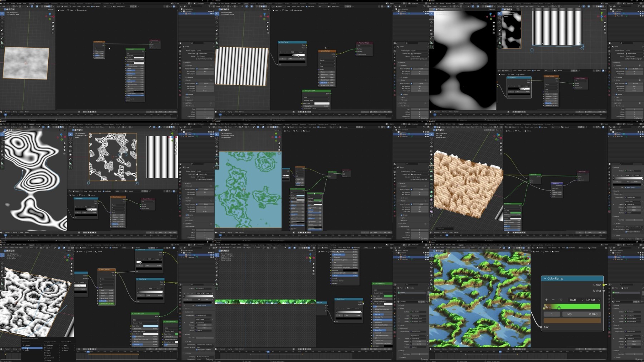Switch to Shading workspace tab, top-left window

pos(72,4)
